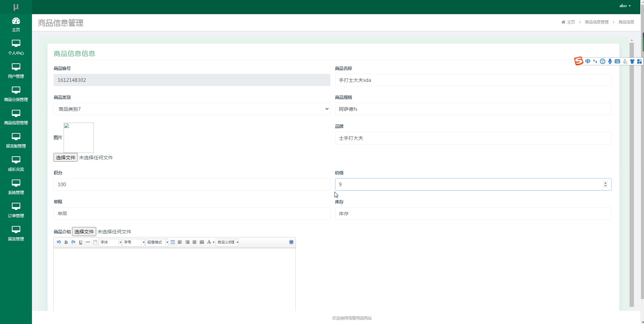Screen dimensions: 644x324
Task: Open 订单管理 in the sidebar
Action: [16, 210]
